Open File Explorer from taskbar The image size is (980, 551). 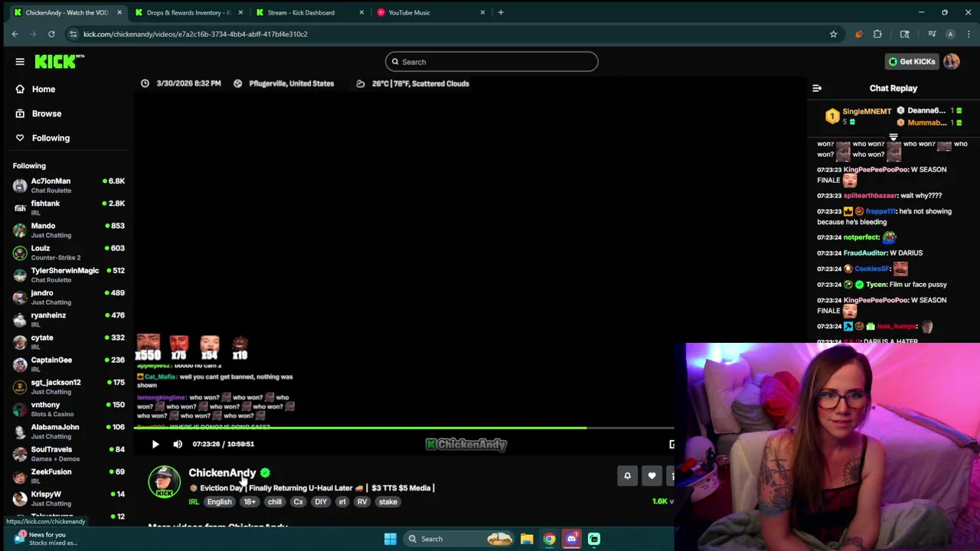coord(527,539)
